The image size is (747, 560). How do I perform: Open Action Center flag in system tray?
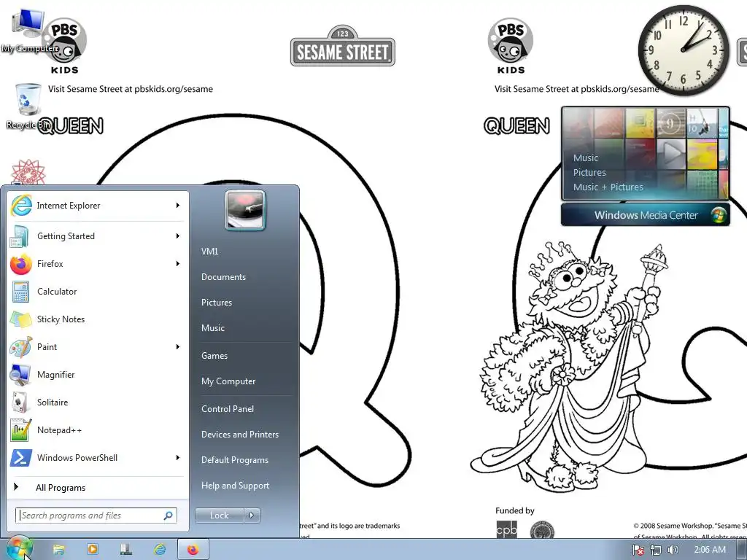(638, 550)
